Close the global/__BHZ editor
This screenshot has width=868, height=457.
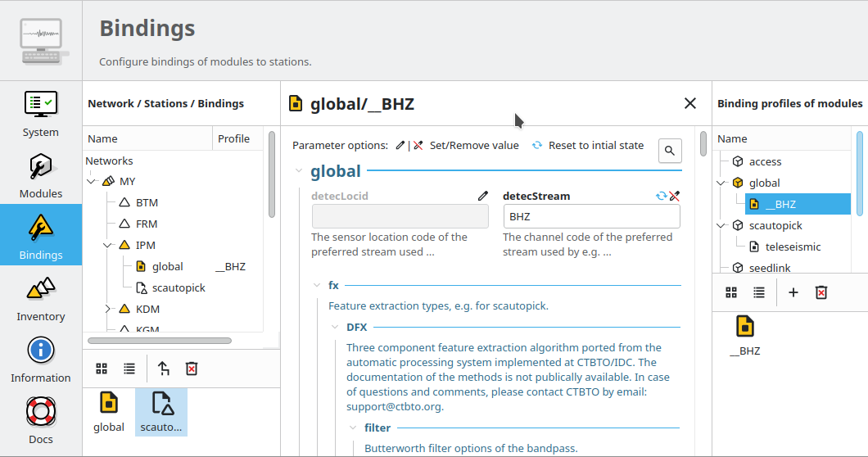point(689,103)
